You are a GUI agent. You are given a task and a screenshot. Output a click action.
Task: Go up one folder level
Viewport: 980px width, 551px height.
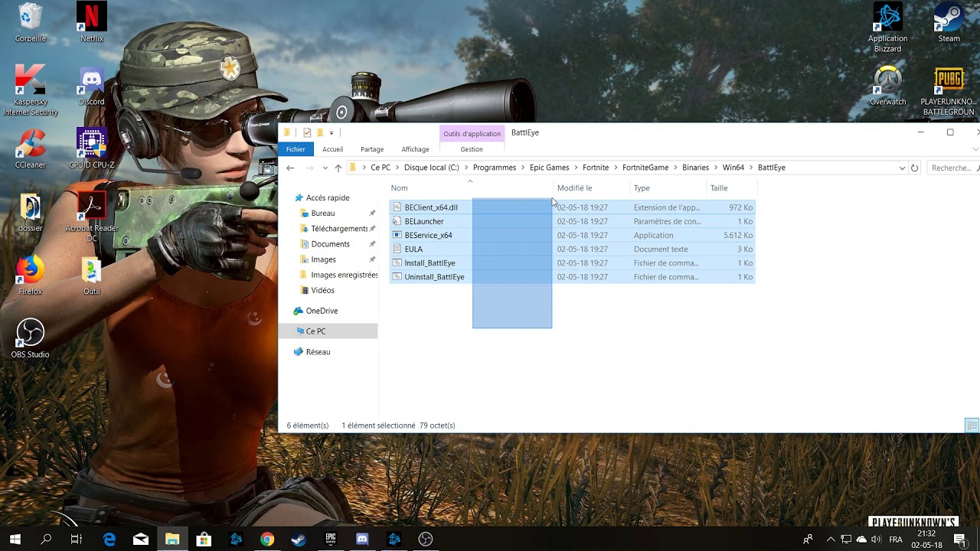pos(338,168)
